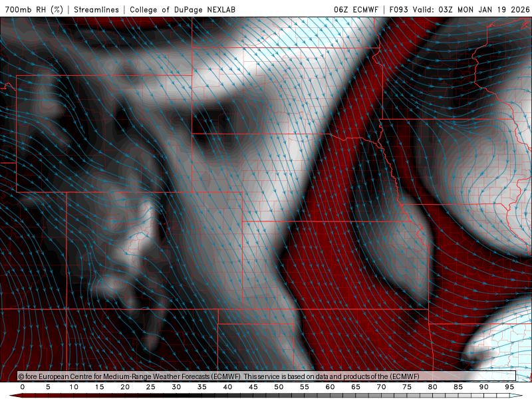Select the '90' value on the legend
This screenshot has height=399, width=532.
[484, 387]
